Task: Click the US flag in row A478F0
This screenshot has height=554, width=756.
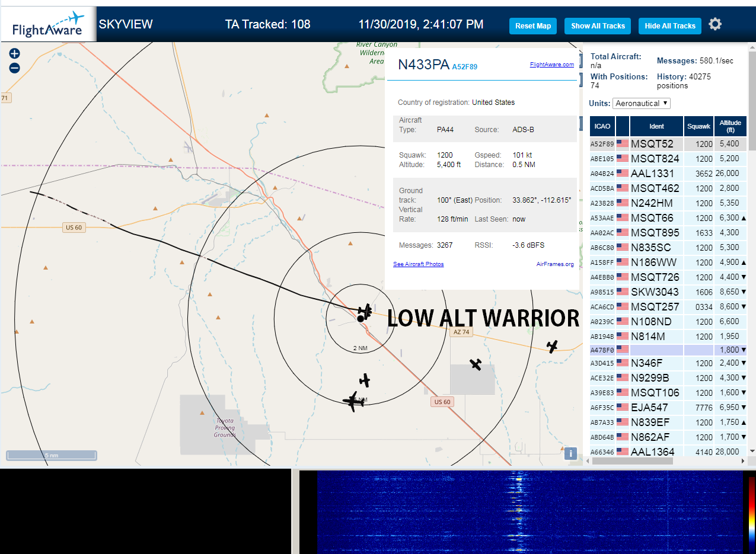Action: pos(623,350)
